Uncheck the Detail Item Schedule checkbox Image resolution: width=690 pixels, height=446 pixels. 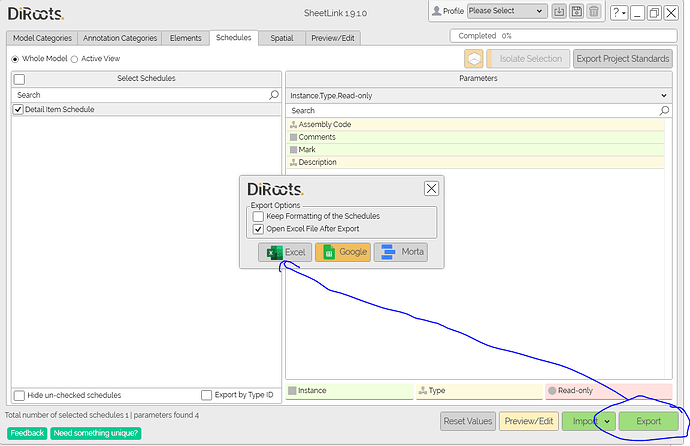[18, 110]
